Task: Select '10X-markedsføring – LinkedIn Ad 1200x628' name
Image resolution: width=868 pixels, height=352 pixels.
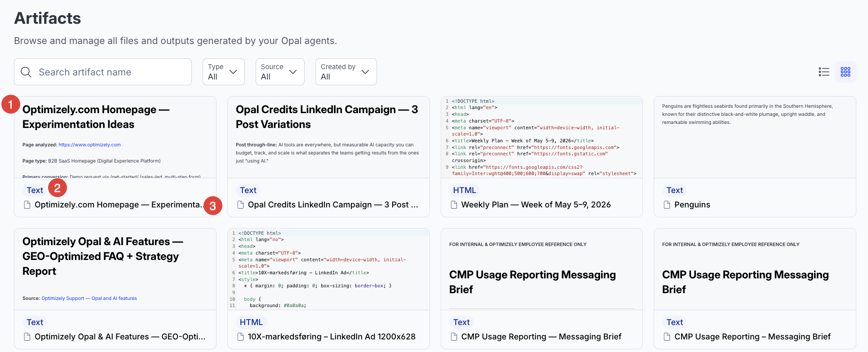Action: 332,337
